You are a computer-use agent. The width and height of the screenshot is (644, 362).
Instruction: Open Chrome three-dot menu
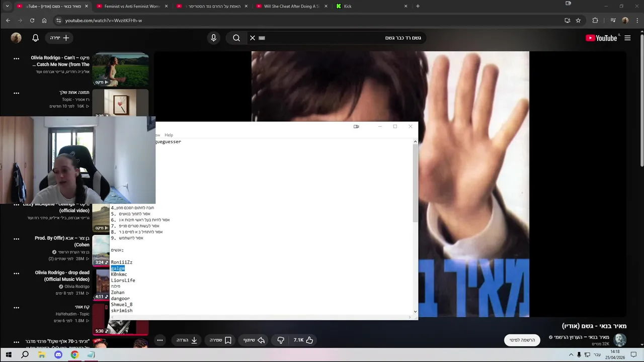[x=636, y=21]
